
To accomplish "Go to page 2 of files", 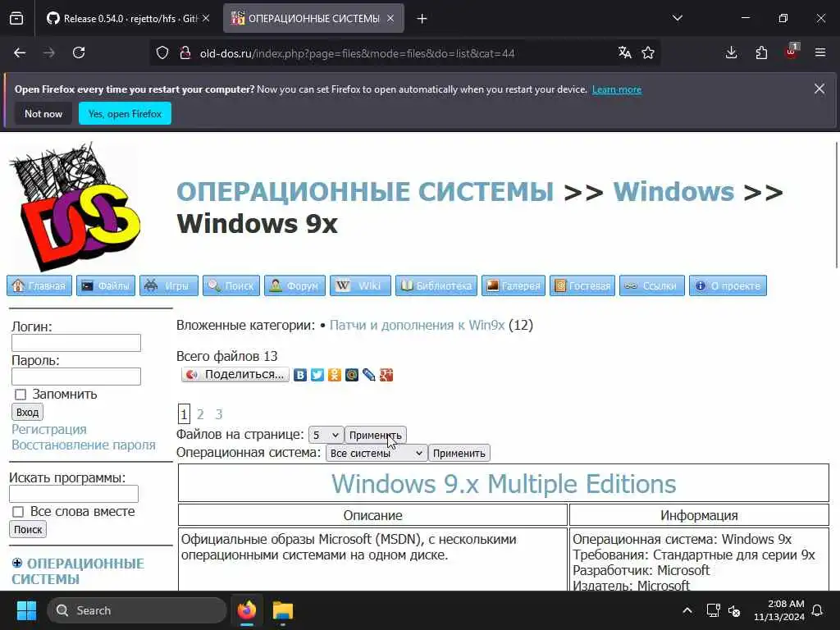I will click(x=200, y=414).
